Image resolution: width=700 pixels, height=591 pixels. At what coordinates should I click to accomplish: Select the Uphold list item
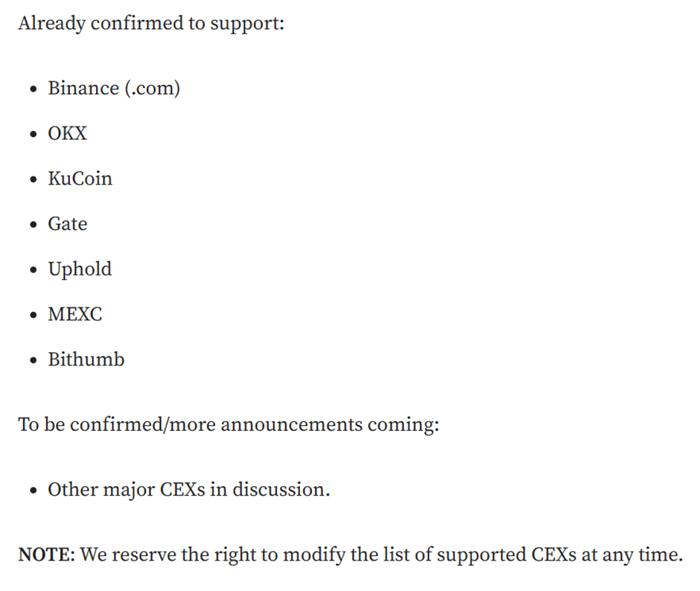80,269
